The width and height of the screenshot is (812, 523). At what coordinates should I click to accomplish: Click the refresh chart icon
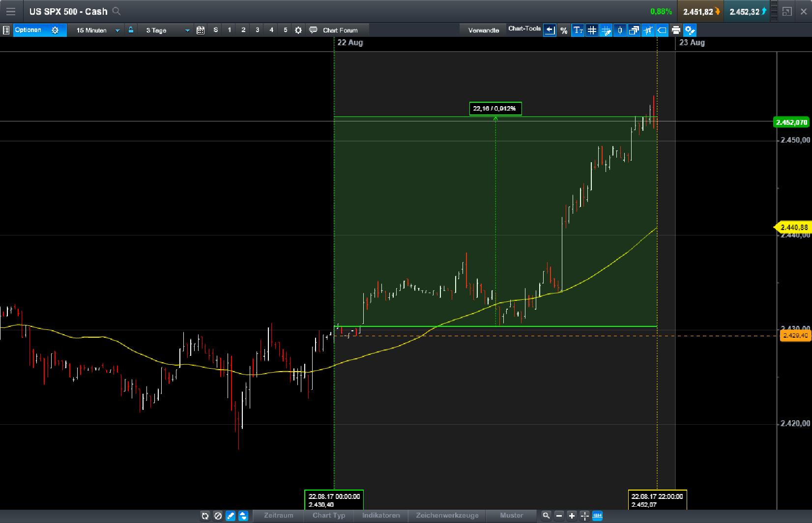[205, 516]
